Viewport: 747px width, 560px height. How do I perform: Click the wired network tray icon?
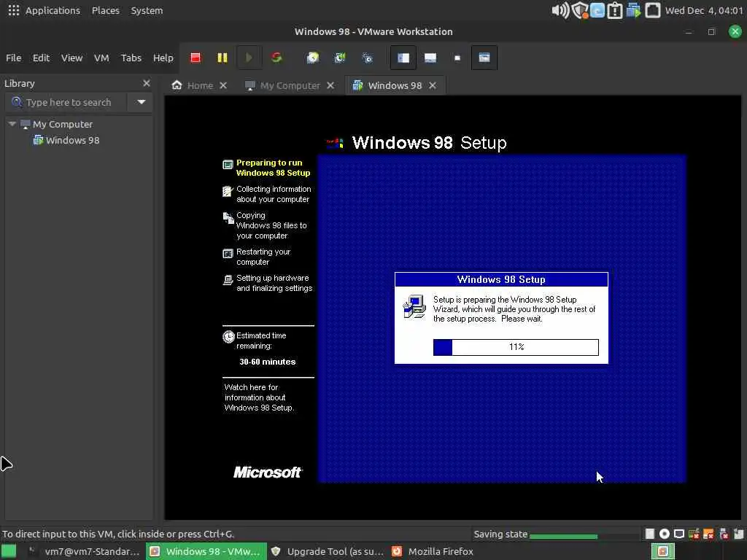652,10
